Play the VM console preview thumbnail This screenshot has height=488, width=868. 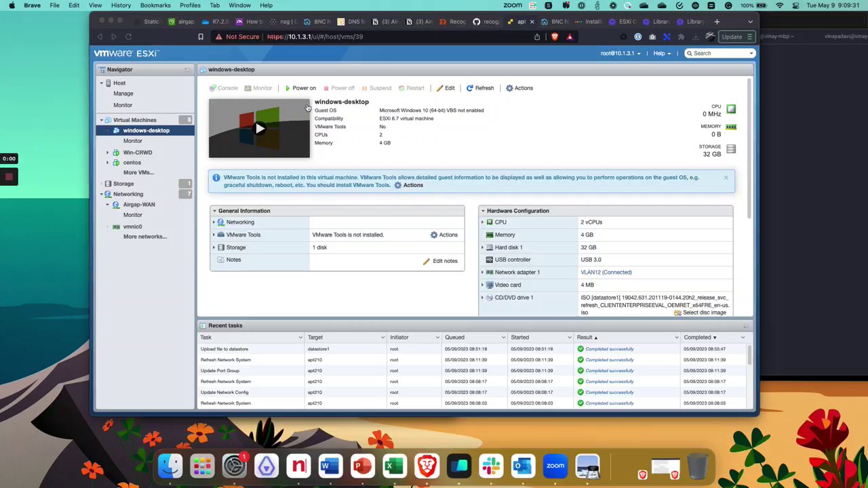(259, 128)
